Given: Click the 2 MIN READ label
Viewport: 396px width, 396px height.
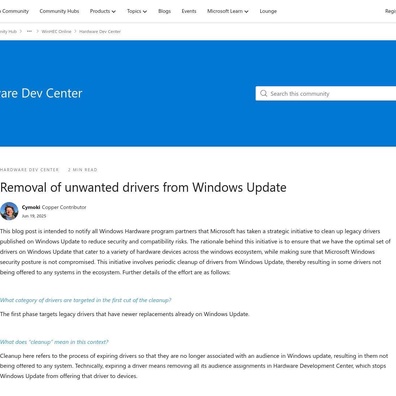Looking at the screenshot, I should click(83, 170).
